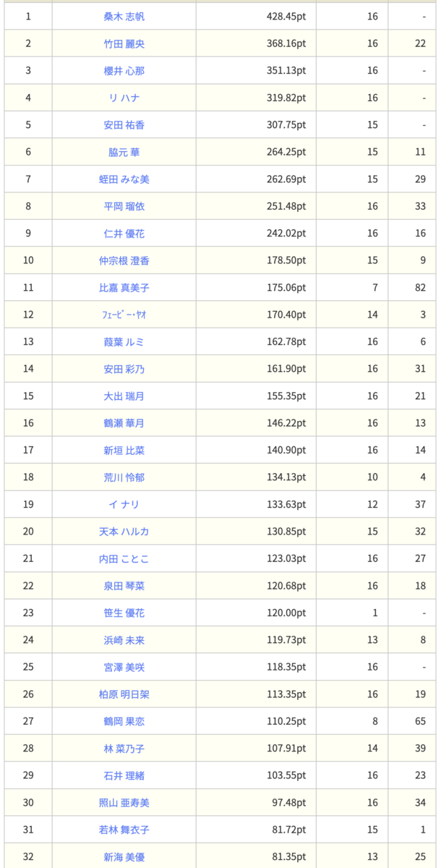Select the 251.48pt points value

[x=287, y=206]
